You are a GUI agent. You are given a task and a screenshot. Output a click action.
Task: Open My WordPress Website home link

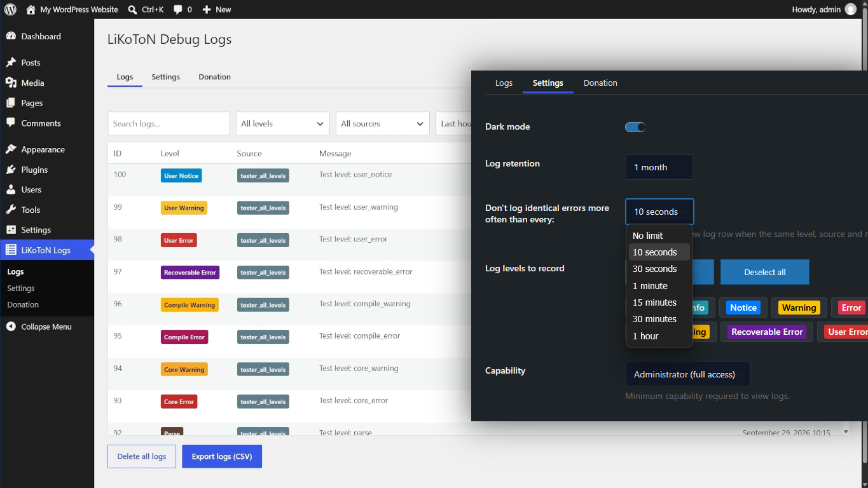tap(72, 10)
